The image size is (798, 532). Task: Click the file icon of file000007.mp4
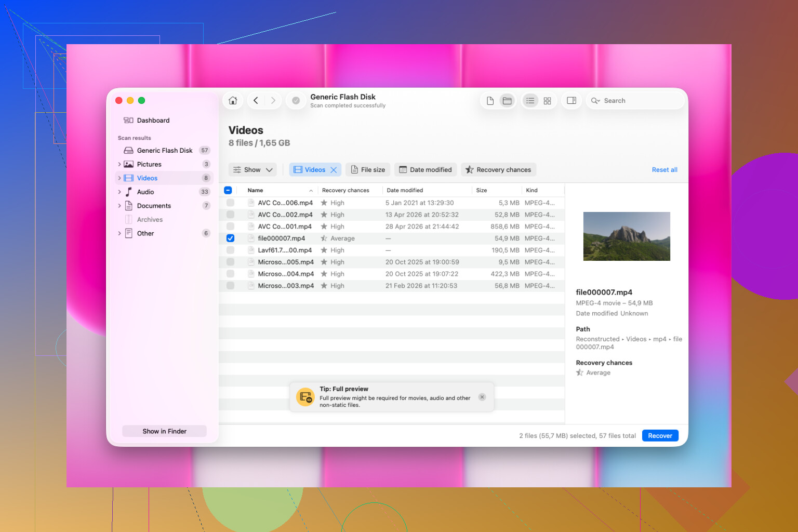tap(251, 238)
